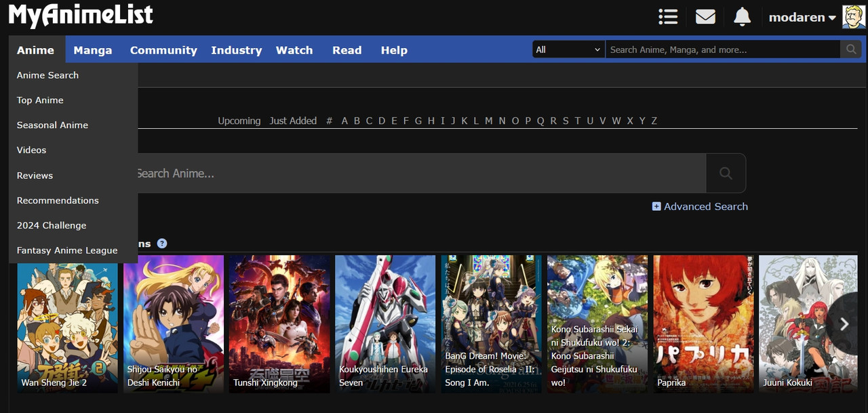Image resolution: width=868 pixels, height=413 pixels.
Task: Open the Community menu tab
Action: (x=163, y=50)
